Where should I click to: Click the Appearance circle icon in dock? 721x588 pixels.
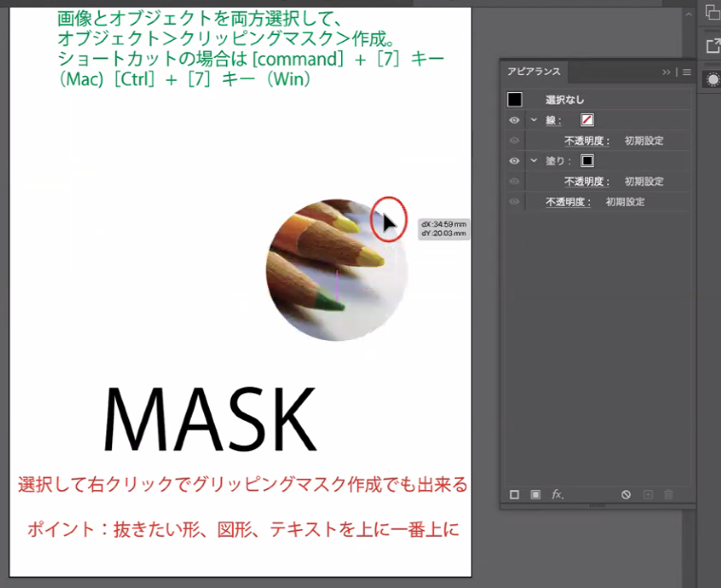click(x=712, y=80)
